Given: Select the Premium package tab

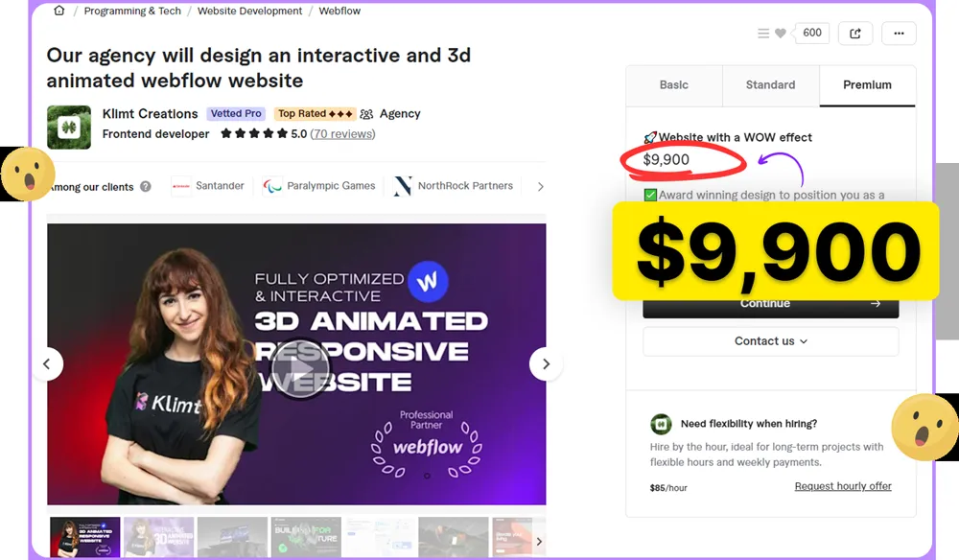Looking at the screenshot, I should coord(867,85).
